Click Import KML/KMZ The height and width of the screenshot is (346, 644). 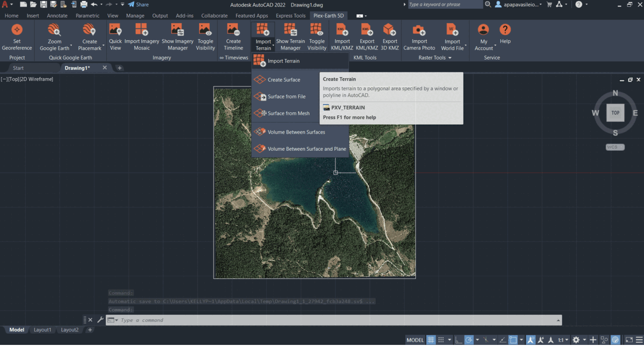click(342, 36)
